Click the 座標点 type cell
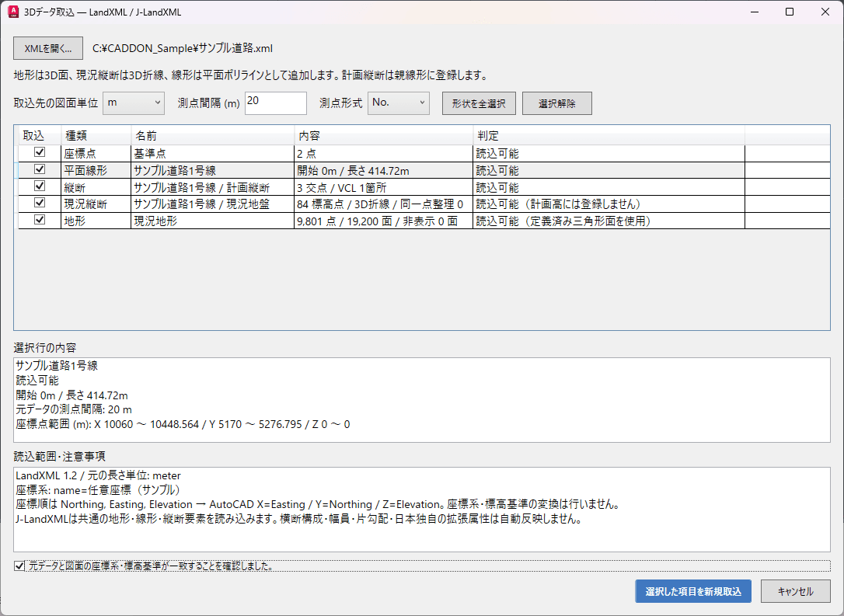844x616 pixels. click(x=96, y=153)
